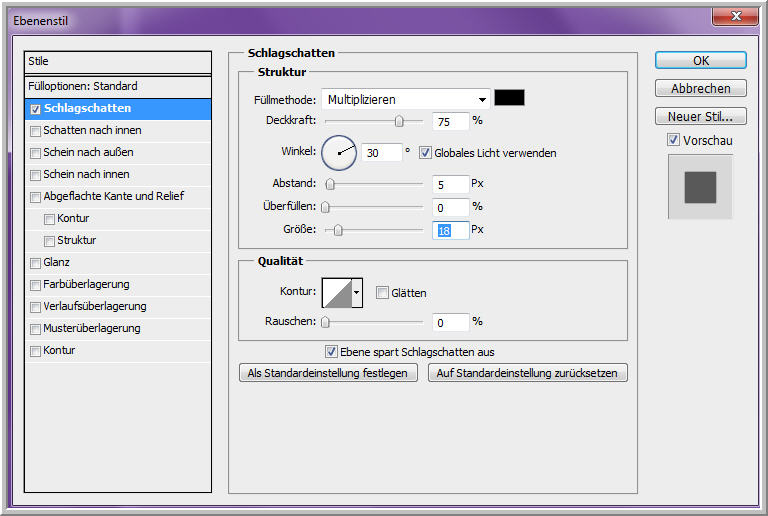Click the Winkel angle dial
The height and width of the screenshot is (516, 768).
[x=339, y=153]
